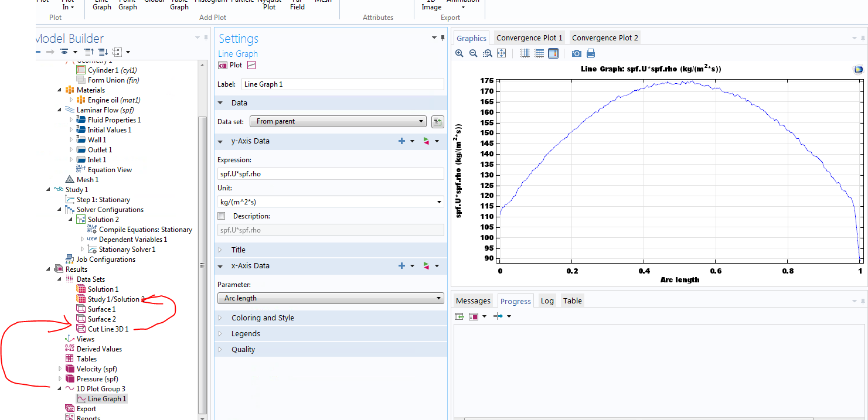Select the Velocity (spf) plot group

coord(97,369)
